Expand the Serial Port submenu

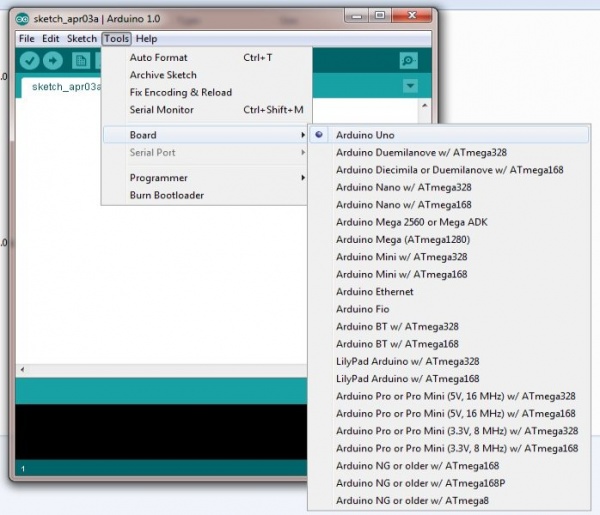click(205, 153)
